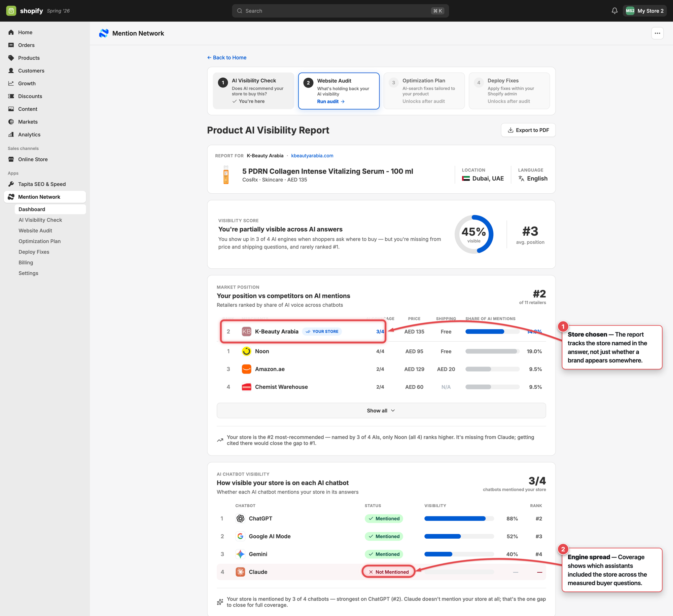Image resolution: width=673 pixels, height=616 pixels.
Task: Expand the Show all retailers list
Action: tap(381, 411)
